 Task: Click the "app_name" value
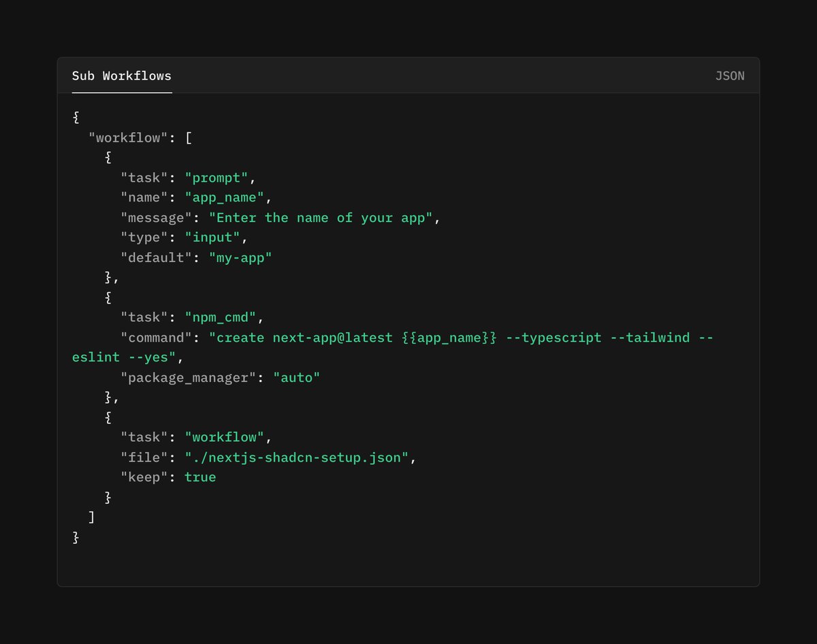click(x=225, y=197)
